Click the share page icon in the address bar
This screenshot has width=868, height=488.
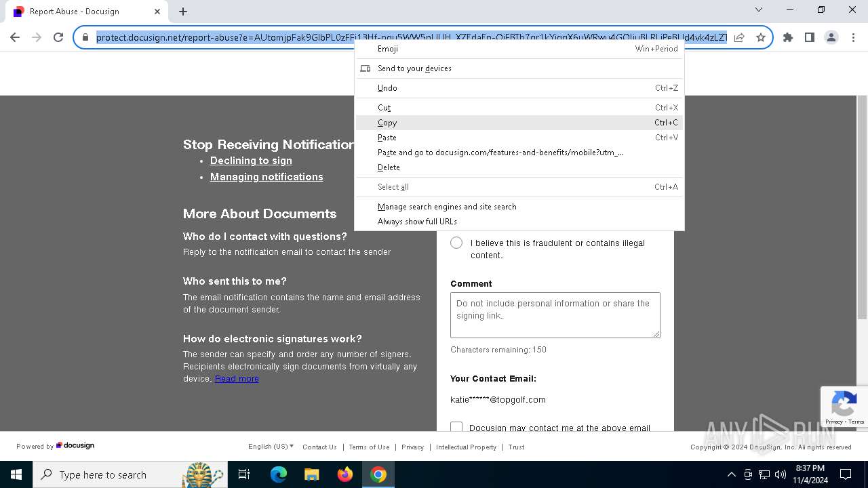pyautogui.click(x=739, y=37)
